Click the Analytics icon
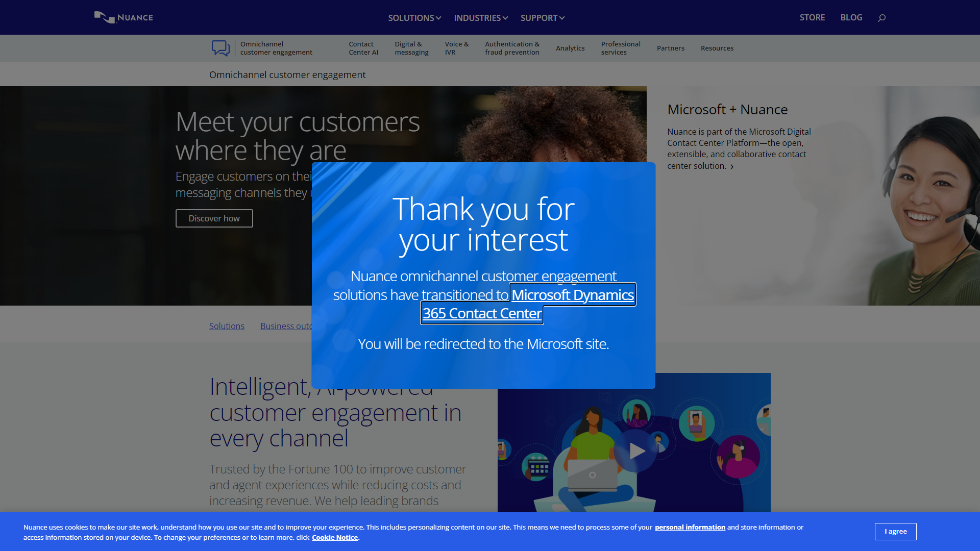 click(570, 48)
